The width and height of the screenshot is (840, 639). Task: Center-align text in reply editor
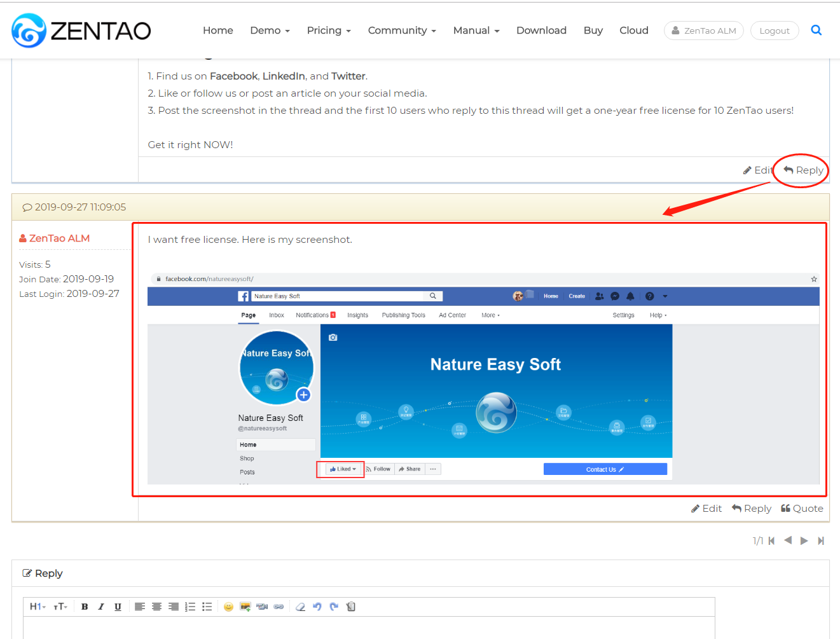[156, 607]
